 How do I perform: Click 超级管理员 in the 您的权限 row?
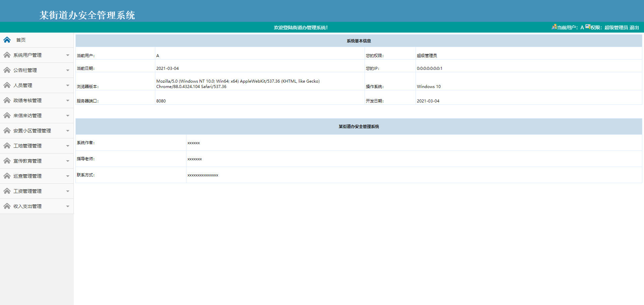(427, 56)
